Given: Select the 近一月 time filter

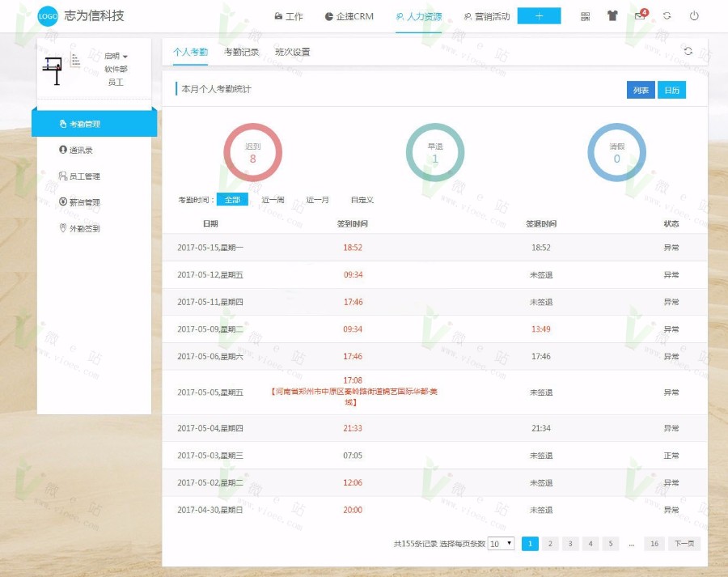Looking at the screenshot, I should coord(318,200).
